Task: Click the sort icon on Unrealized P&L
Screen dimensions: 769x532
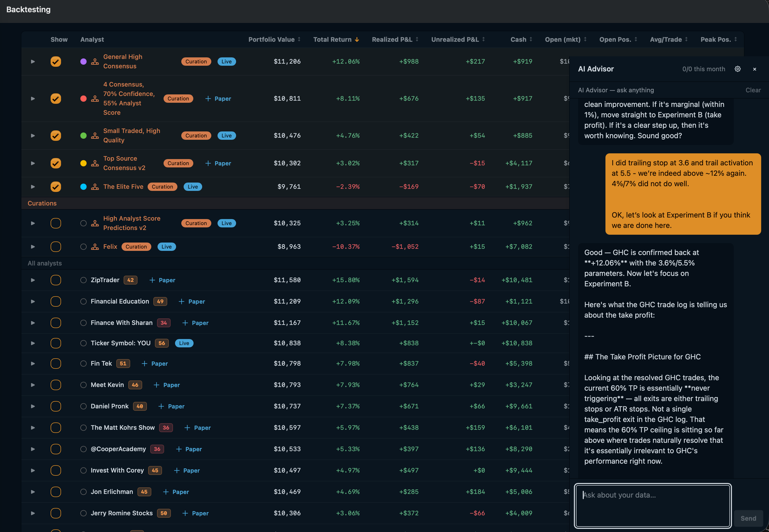Action: tap(483, 39)
